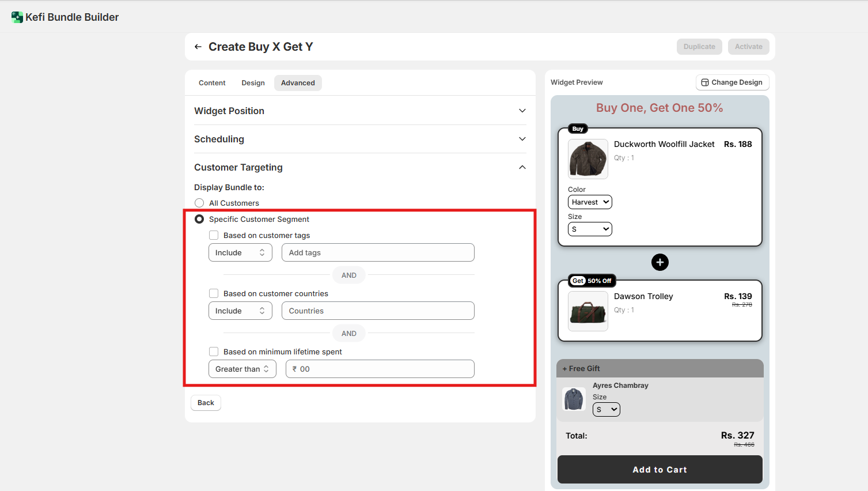This screenshot has height=491, width=868.
Task: Switch to the Content tab
Action: pos(212,83)
